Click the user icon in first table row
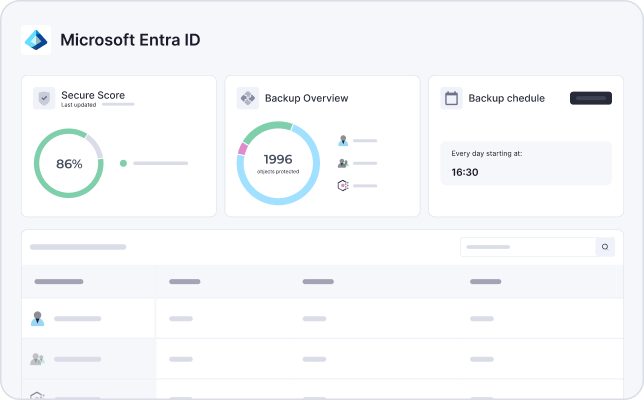 click(x=38, y=319)
